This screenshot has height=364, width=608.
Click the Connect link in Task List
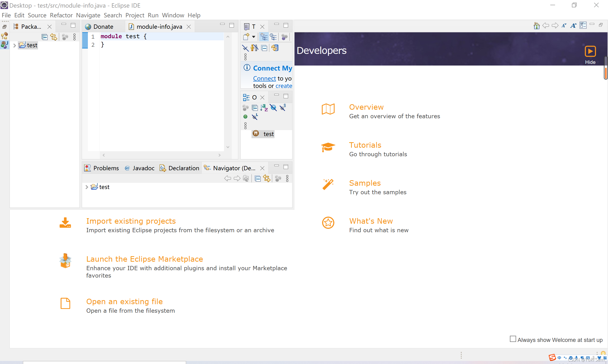pos(264,79)
